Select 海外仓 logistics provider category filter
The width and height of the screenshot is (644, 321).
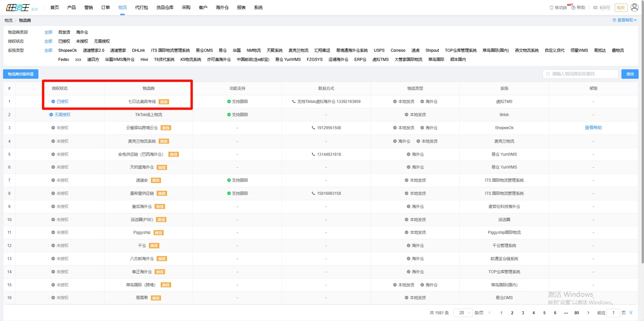coord(82,32)
